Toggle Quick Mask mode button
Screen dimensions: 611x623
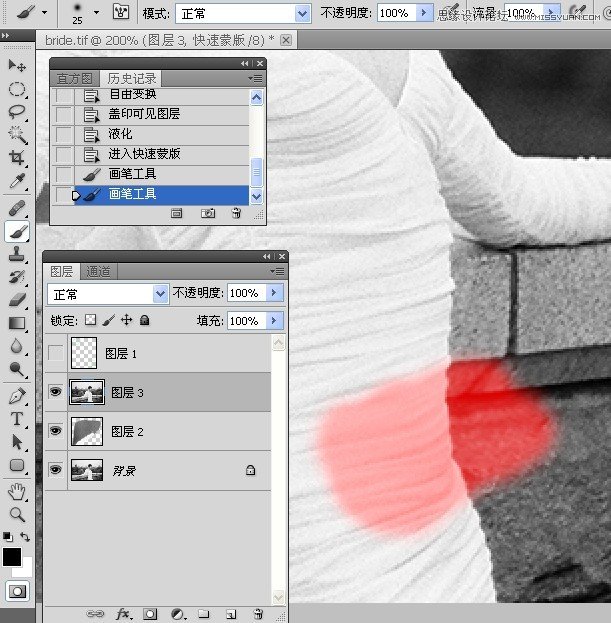click(x=17, y=591)
